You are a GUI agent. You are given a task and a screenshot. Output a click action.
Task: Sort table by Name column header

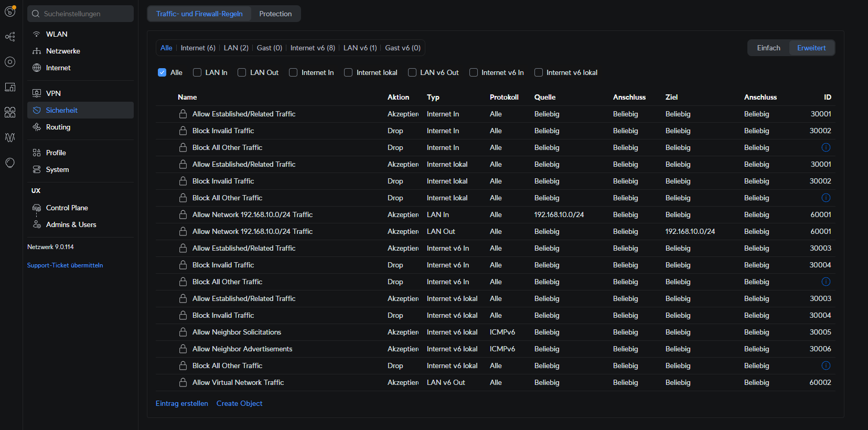point(187,97)
